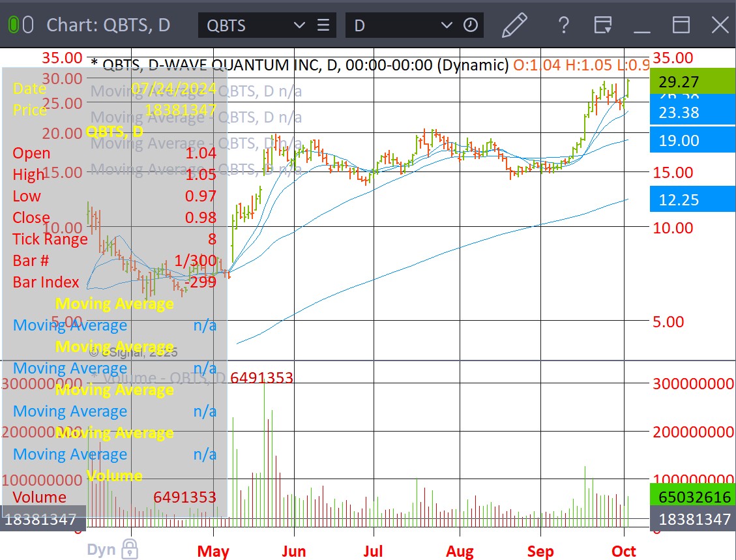The image size is (736, 560).
Task: Click the Sep label on time axis
Action: [540, 552]
